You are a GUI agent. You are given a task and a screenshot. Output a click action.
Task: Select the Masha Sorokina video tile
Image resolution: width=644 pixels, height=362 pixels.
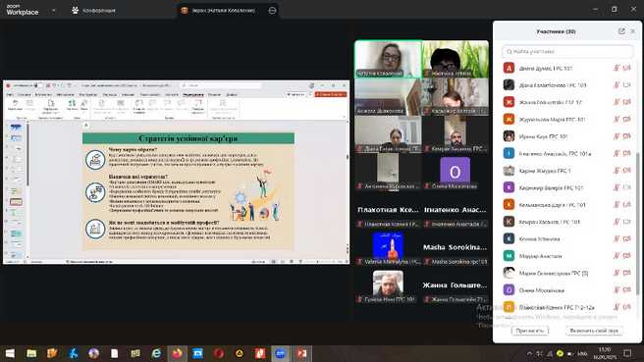tap(456, 248)
